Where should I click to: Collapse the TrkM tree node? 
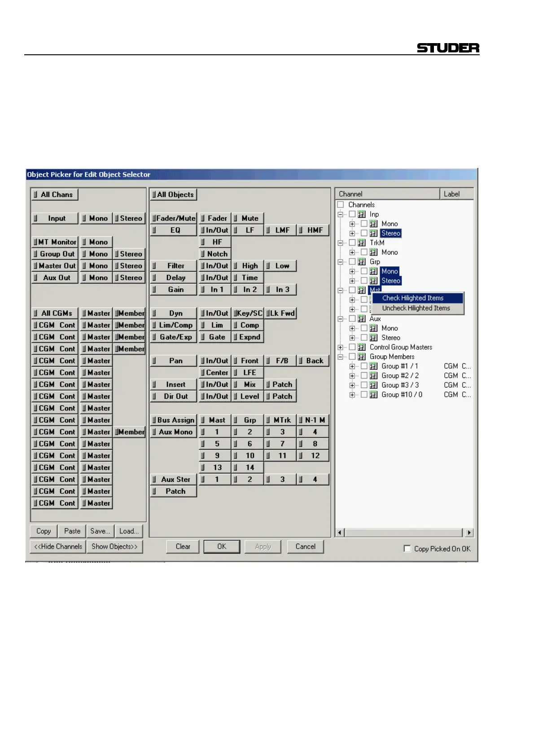pos(341,243)
